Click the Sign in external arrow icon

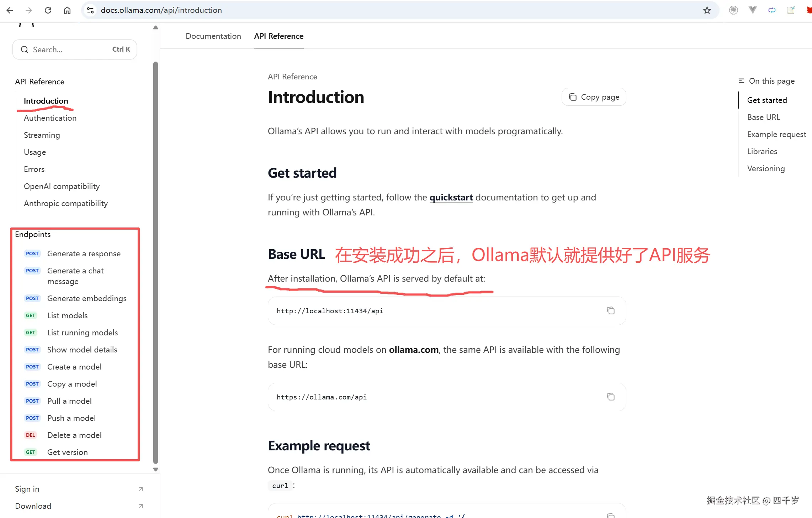pyautogui.click(x=141, y=489)
